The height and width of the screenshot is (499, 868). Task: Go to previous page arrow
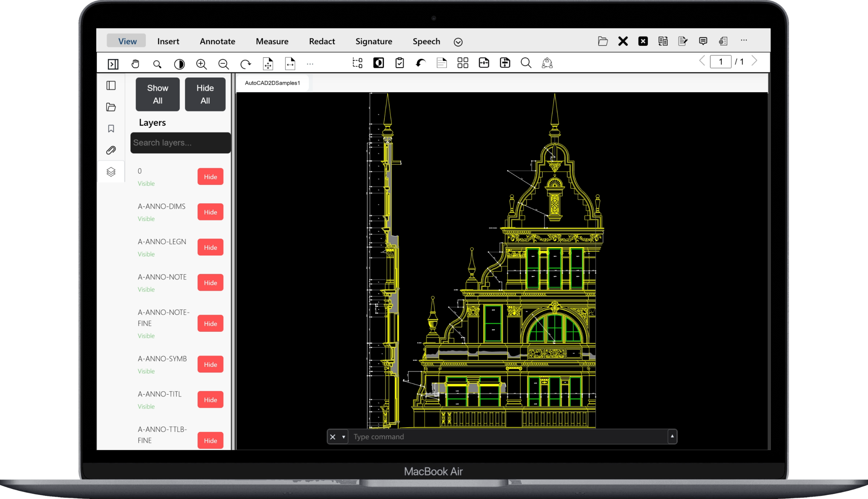[x=702, y=61]
